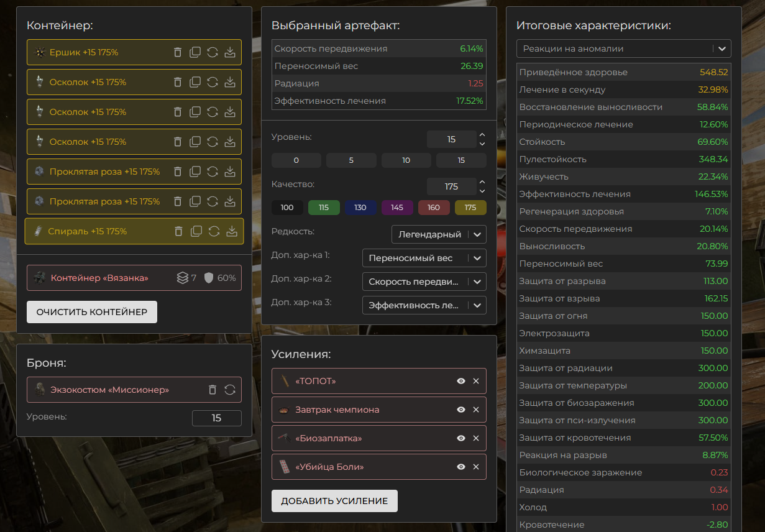Remove the Экзокостюм «Миссионер» armor
The image size is (765, 532).
[213, 390]
